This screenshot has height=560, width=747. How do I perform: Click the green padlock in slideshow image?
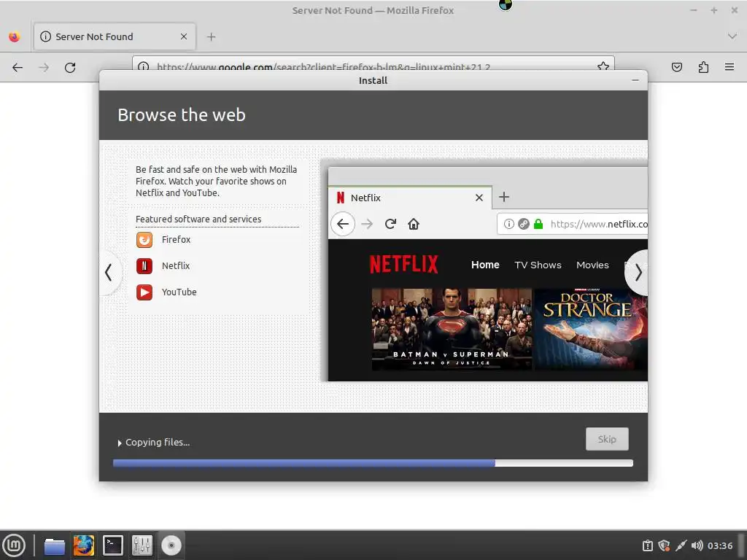click(x=538, y=224)
